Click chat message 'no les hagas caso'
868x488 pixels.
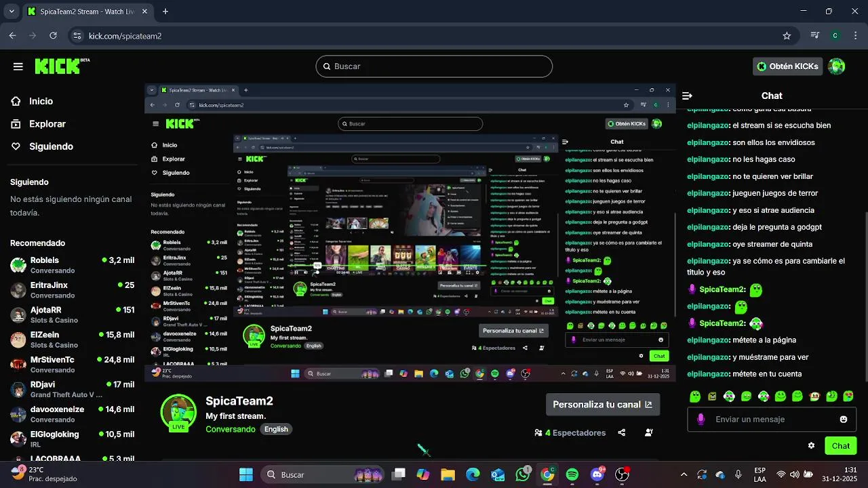(764, 159)
